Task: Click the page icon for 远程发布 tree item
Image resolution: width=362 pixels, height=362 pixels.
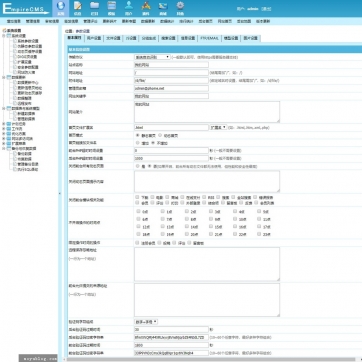Action: click(15, 103)
